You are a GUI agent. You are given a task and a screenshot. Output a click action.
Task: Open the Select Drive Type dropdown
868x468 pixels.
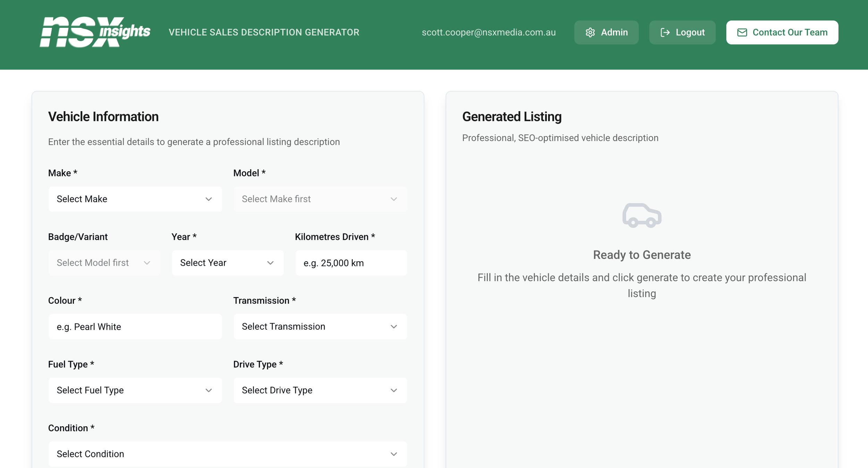pyautogui.click(x=320, y=390)
